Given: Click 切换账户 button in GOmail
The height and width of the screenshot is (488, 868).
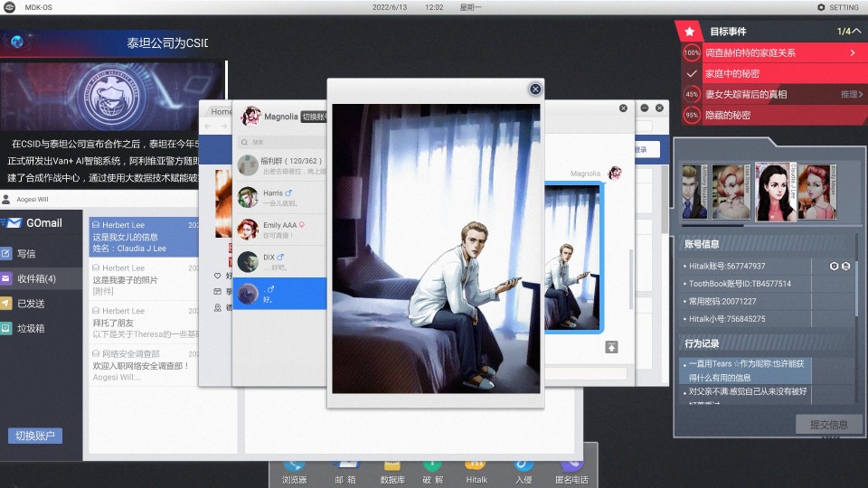Looking at the screenshot, I should click(35, 436).
